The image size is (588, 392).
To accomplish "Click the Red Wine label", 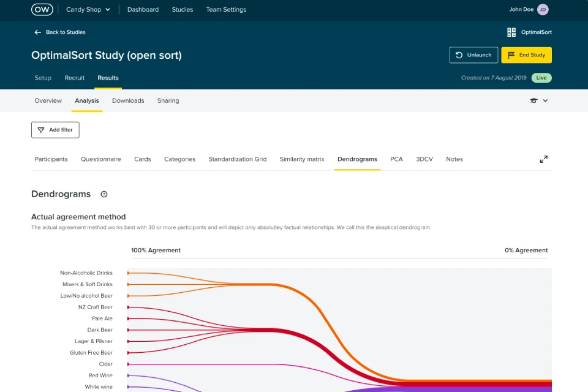I will point(100,375).
